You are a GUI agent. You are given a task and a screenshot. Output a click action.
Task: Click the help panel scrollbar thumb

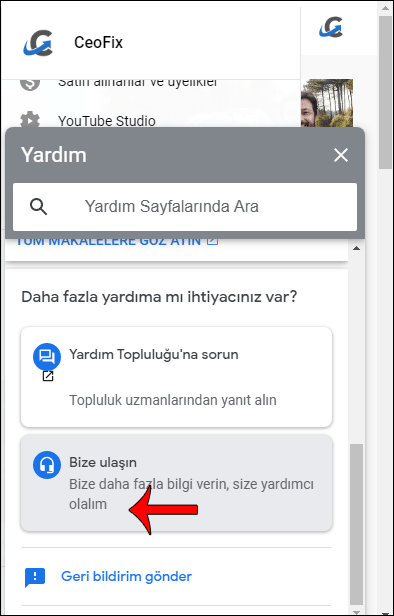(x=356, y=524)
